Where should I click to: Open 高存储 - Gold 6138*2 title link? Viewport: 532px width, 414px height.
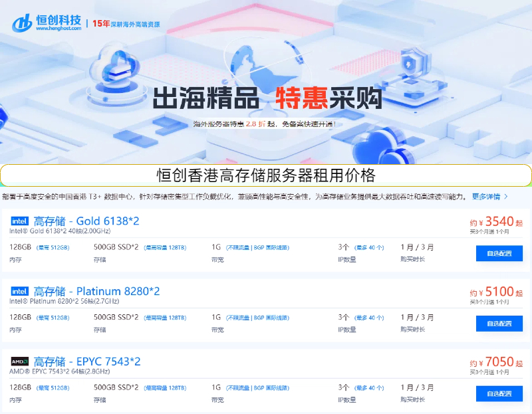pos(86,221)
